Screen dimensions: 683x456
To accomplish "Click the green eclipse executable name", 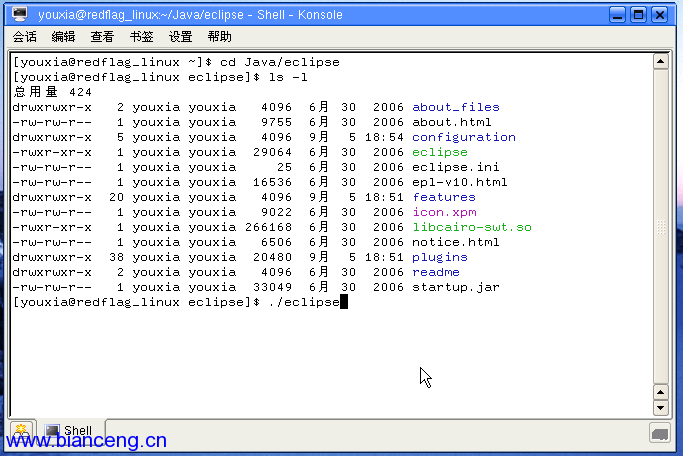I will pyautogui.click(x=440, y=152).
